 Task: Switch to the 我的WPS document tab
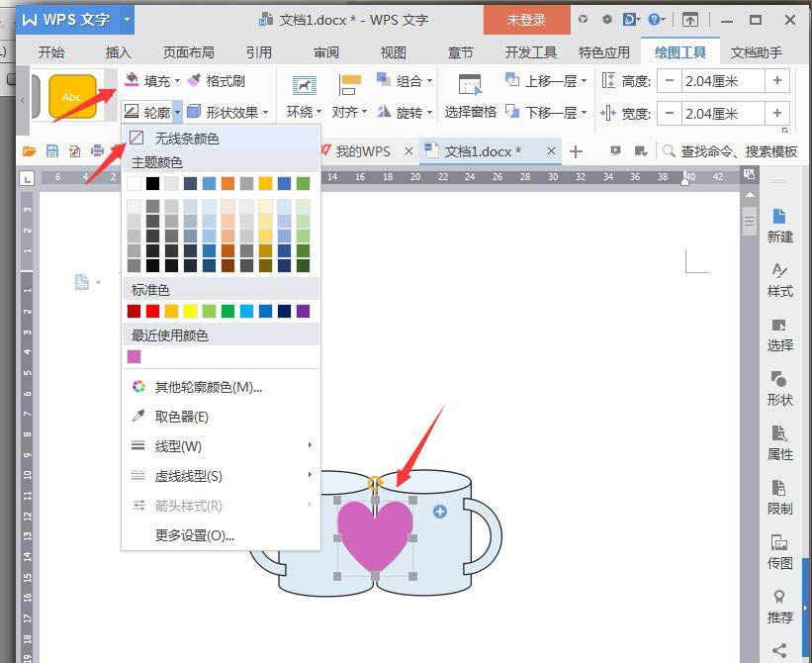(x=363, y=151)
